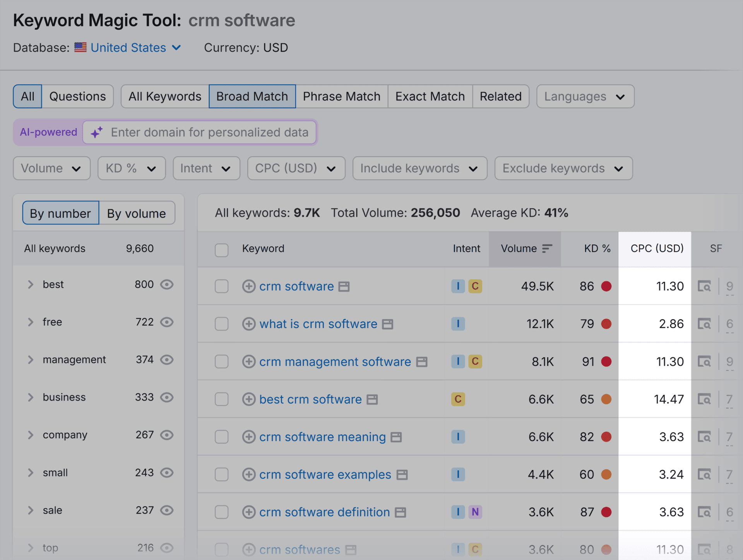Click add icon for 'crm software examples'
The image size is (743, 560).
[x=248, y=474]
